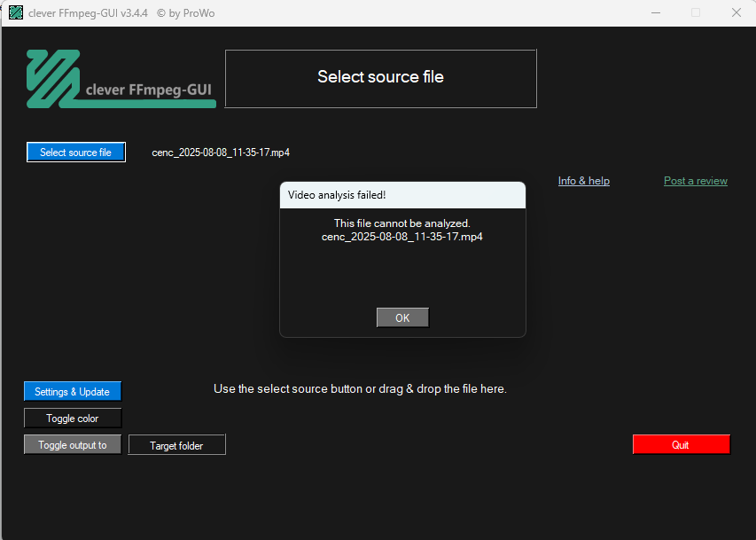Click the blue Select source file button
The width and height of the screenshot is (756, 540).
76,152
